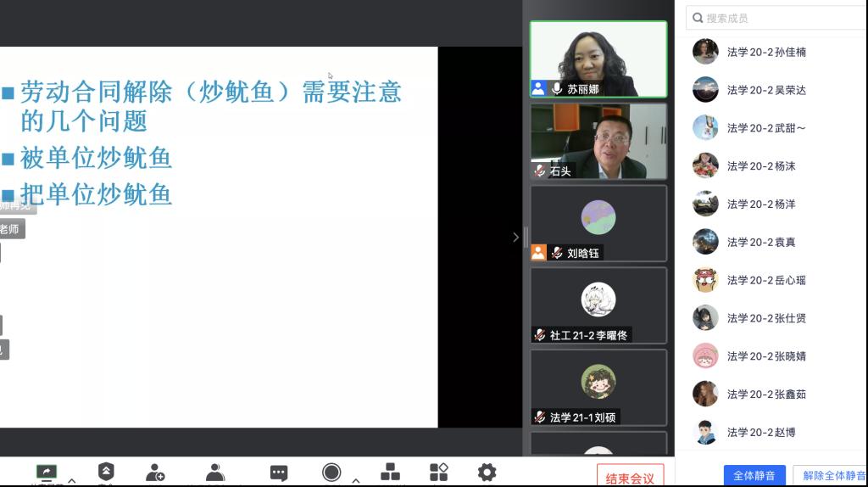Click the record meeting button
Image resolution: width=868 pixels, height=487 pixels.
coord(331,472)
